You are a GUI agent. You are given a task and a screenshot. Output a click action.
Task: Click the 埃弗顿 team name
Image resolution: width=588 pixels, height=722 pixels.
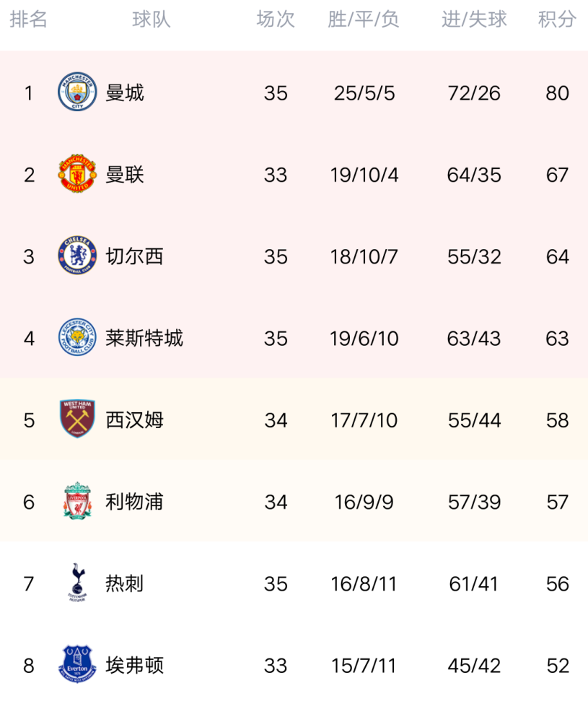tap(134, 666)
